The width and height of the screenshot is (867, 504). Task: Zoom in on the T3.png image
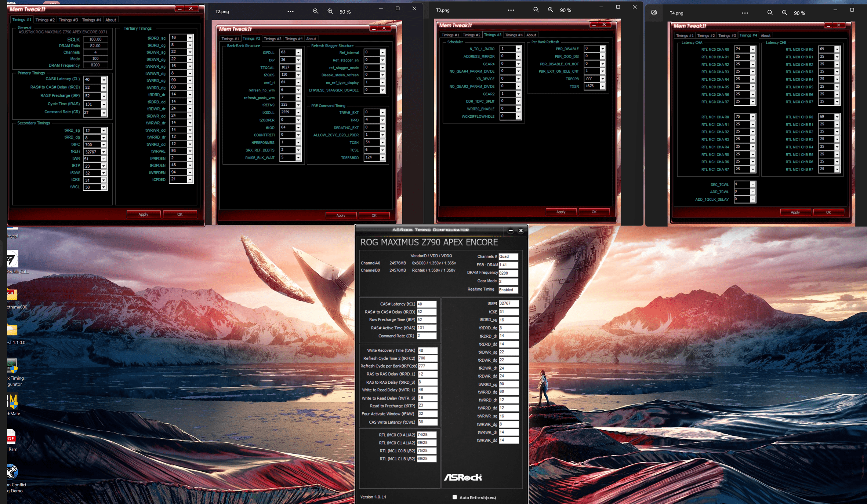[x=550, y=10]
